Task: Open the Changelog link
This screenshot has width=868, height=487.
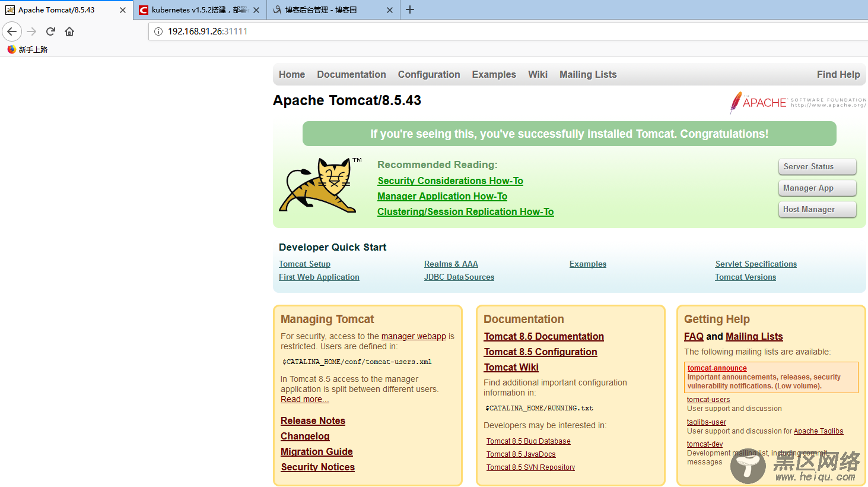Action: pyautogui.click(x=305, y=436)
